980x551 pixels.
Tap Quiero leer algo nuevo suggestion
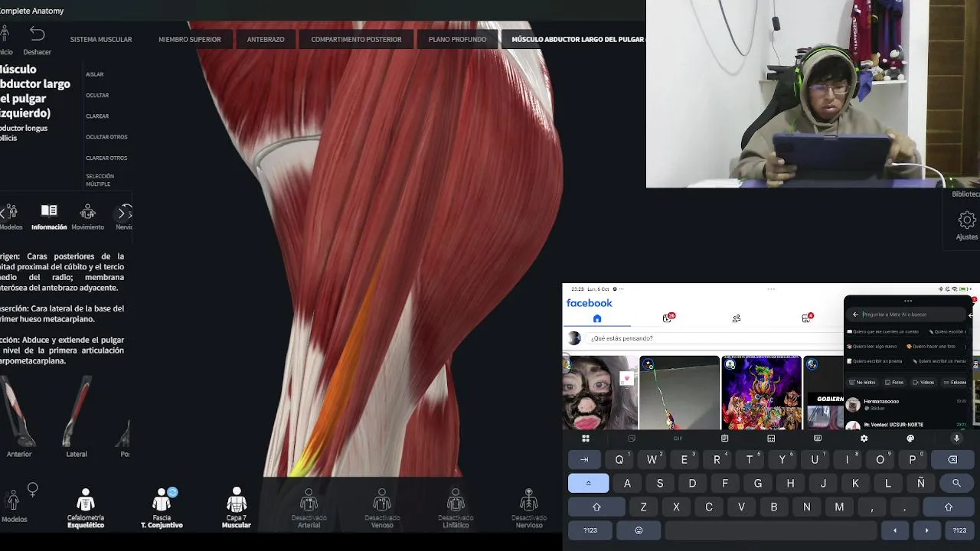click(873, 346)
